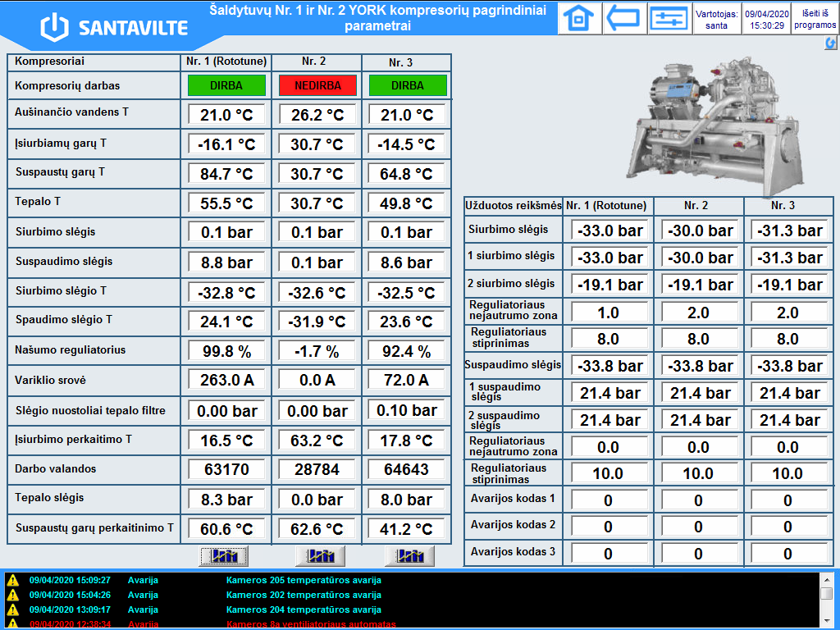Viewport: 840px width, 630px height.
Task: Click warning icon of 15:04:26 alarm
Action: click(x=12, y=596)
